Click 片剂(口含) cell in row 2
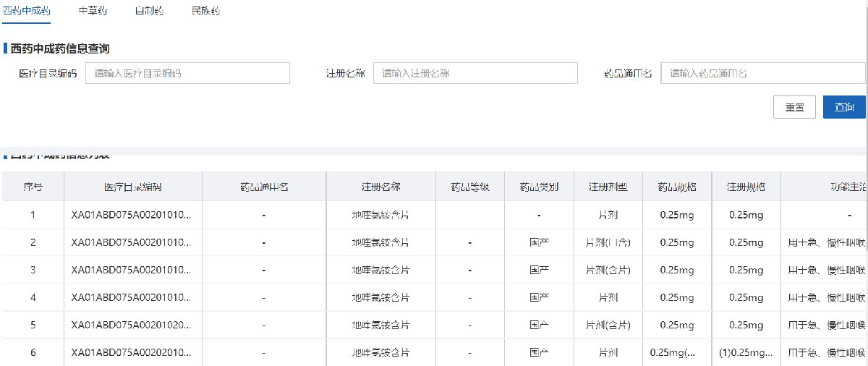 point(608,242)
